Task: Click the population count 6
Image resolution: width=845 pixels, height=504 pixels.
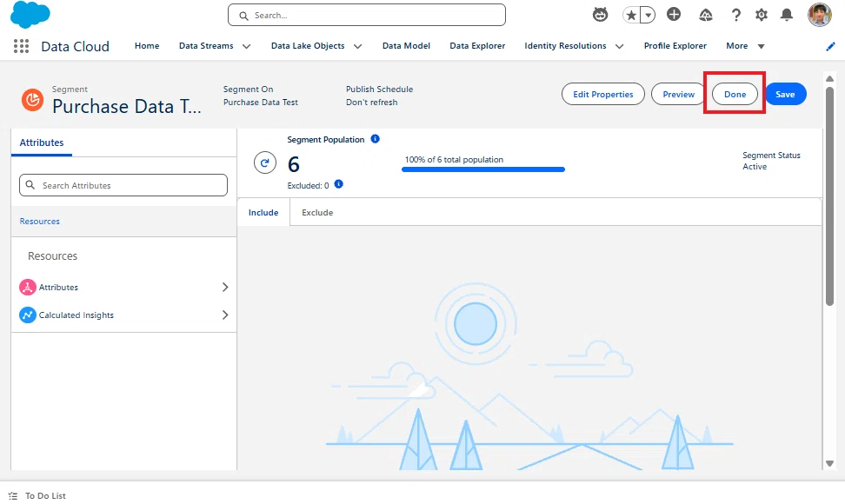Action: tap(294, 164)
